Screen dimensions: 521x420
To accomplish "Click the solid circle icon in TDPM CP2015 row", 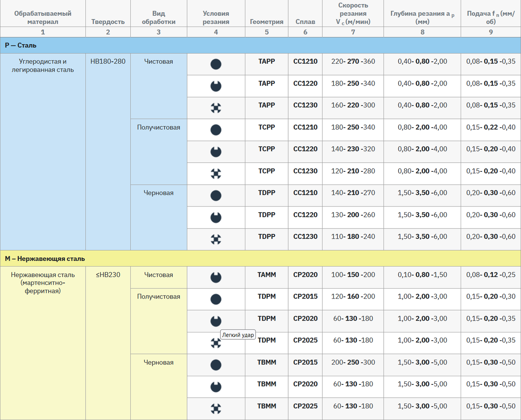I will (216, 299).
